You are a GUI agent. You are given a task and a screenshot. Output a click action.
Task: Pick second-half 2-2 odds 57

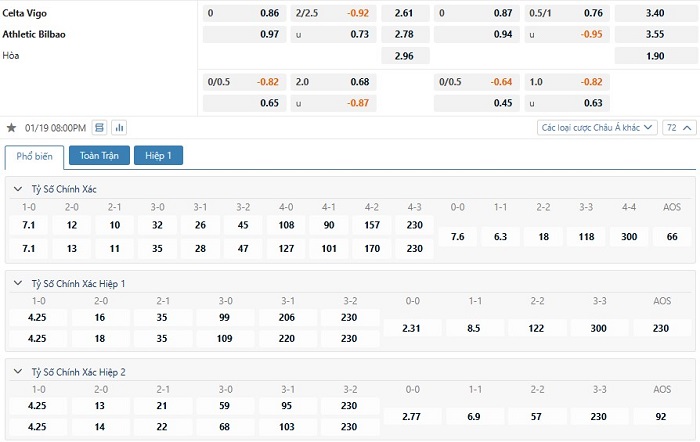[536, 417]
